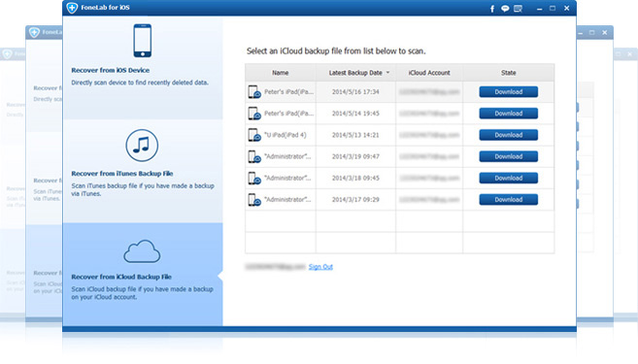This screenshot has width=638, height=364.
Task: Select date cell 2014/5/13 14:21
Action: [355, 135]
